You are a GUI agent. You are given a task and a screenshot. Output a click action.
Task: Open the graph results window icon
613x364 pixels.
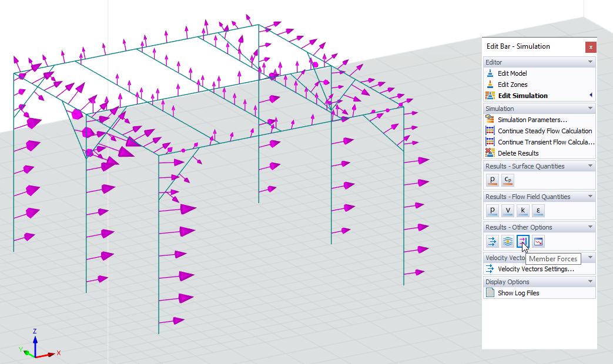[x=538, y=241]
